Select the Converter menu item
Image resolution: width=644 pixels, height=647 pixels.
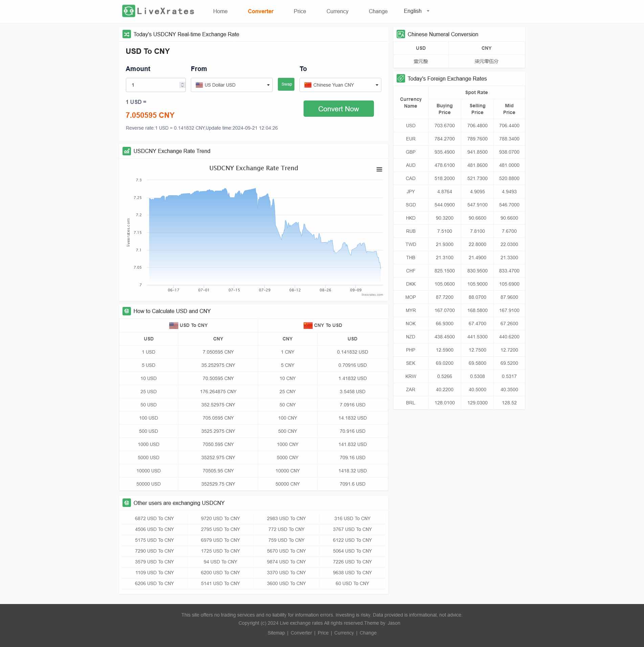click(261, 11)
